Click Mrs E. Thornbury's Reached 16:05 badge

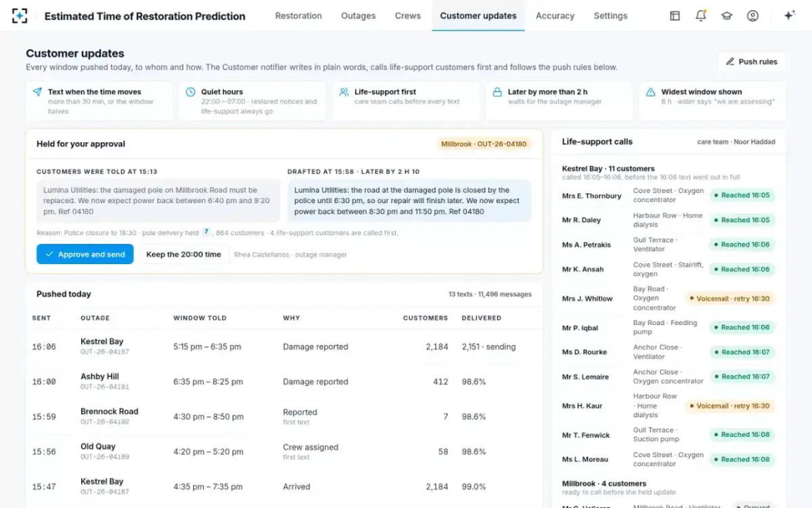point(741,195)
